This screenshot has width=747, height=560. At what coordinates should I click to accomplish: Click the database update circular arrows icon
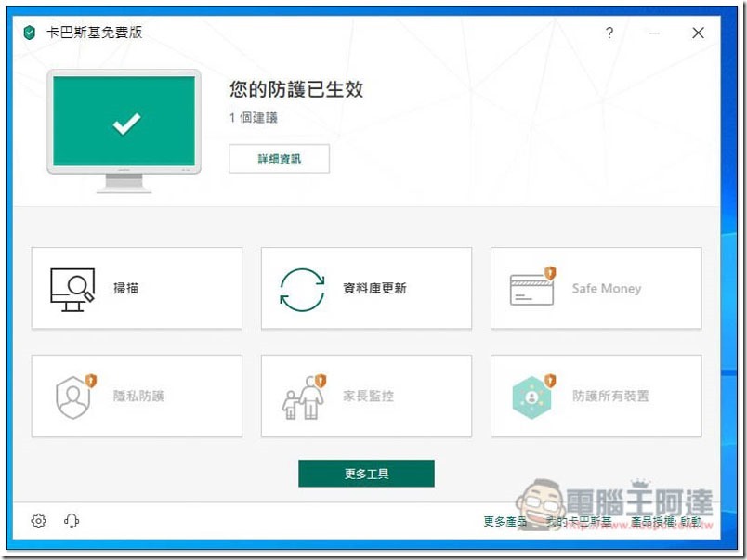click(302, 288)
